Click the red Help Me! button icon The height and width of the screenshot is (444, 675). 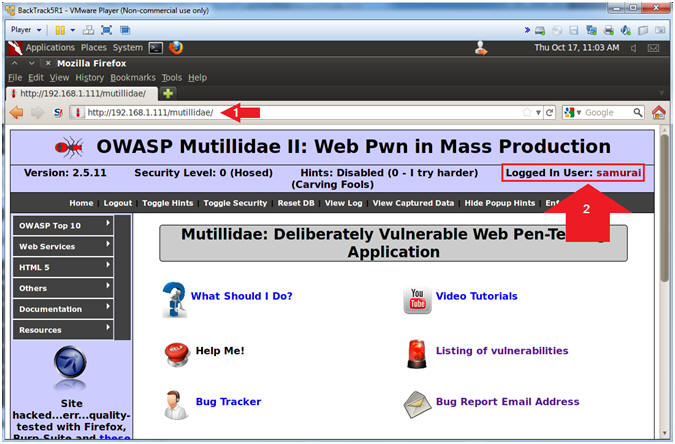click(x=176, y=354)
